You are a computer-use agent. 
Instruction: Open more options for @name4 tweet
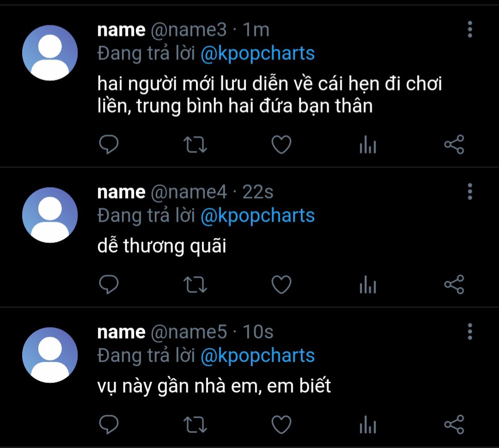470,191
